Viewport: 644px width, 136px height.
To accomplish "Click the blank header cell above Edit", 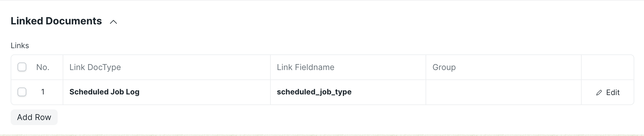I will 607,67.
